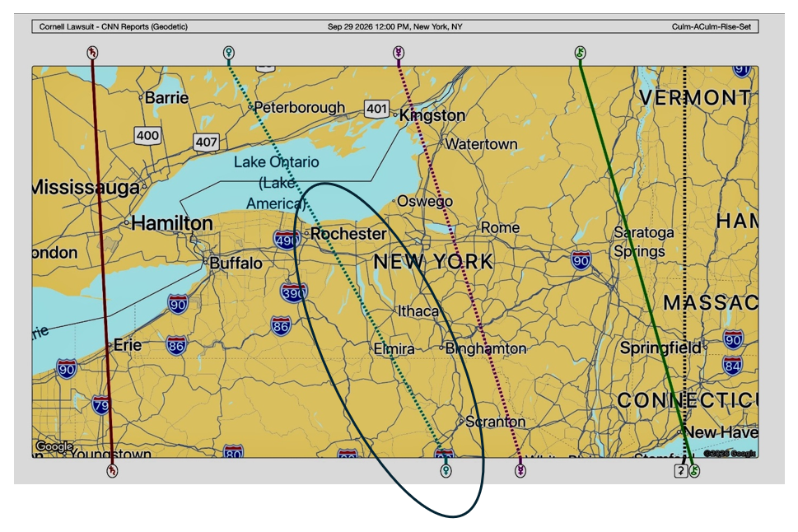Click the Highway 407 shield
Image resolution: width=798 pixels, height=532 pixels.
(206, 142)
